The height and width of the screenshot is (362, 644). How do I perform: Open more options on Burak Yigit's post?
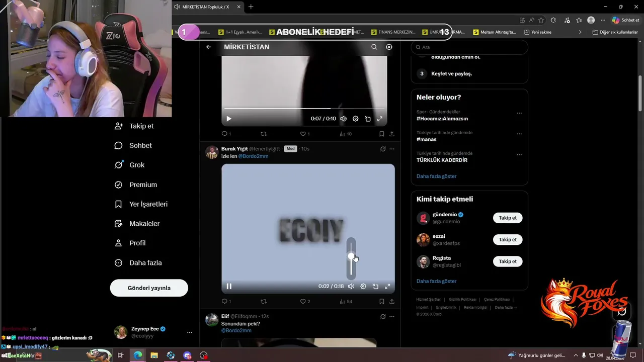tap(392, 149)
